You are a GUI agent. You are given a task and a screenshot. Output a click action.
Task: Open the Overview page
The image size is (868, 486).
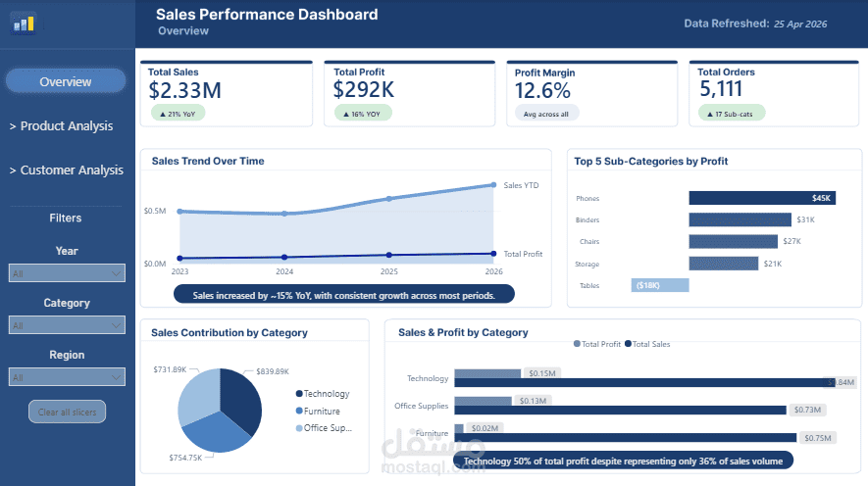pyautogui.click(x=66, y=81)
